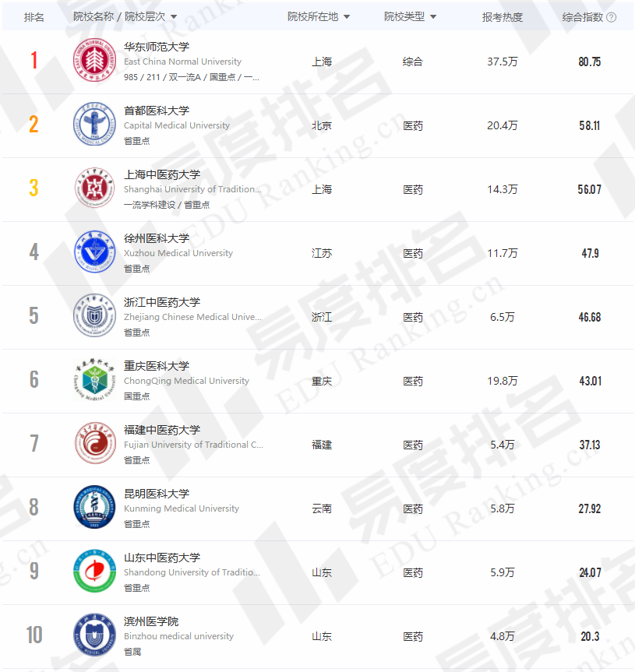Click 排名 column header
The width and height of the screenshot is (635, 672).
(x=34, y=17)
